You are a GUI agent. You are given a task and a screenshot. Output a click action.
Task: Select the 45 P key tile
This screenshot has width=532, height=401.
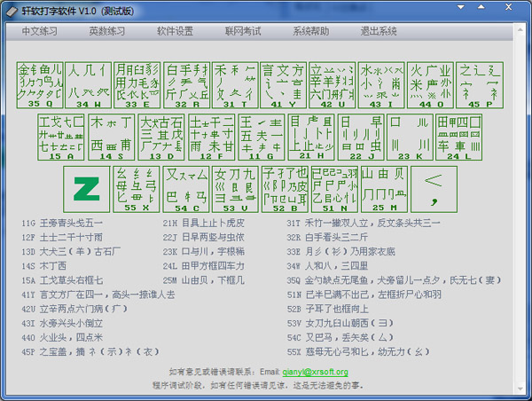pyautogui.click(x=480, y=84)
